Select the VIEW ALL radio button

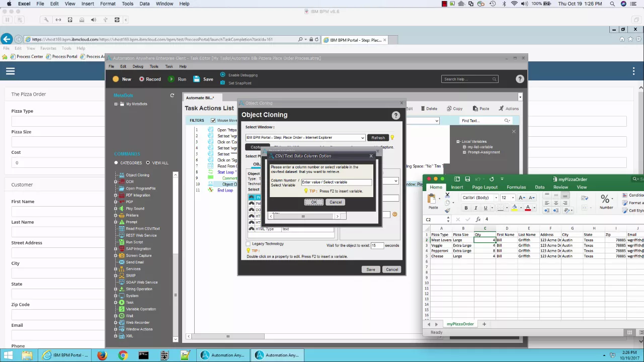(148, 163)
